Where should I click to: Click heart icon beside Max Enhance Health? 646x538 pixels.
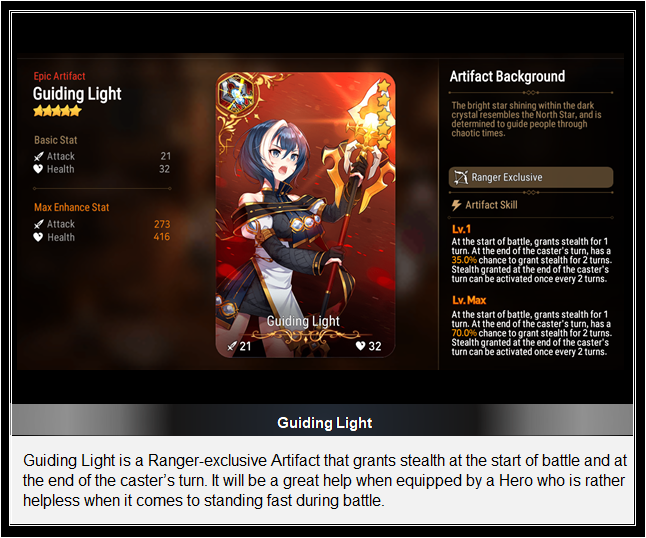click(x=38, y=237)
